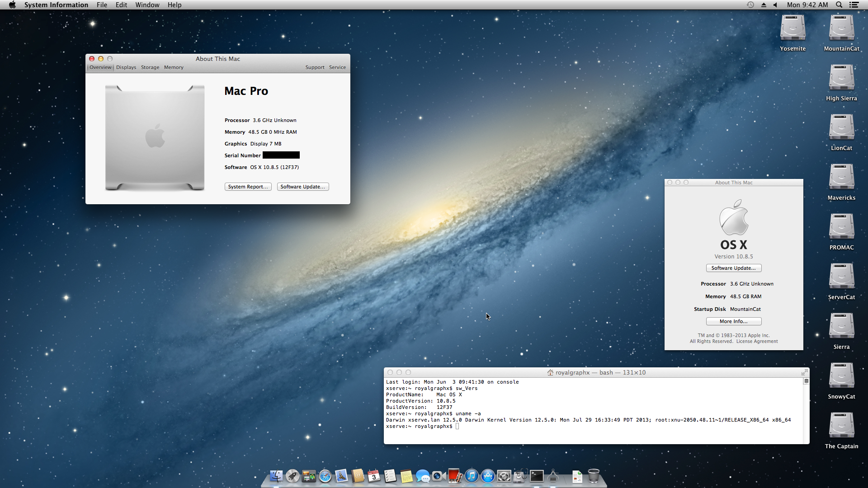Open the Service tab in About This Mac
The height and width of the screenshot is (488, 868).
coord(337,67)
